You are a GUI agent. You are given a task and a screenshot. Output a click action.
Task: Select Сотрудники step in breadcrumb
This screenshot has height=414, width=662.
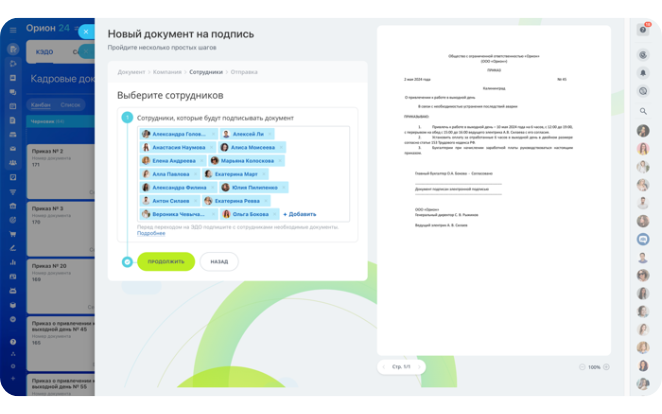206,72
